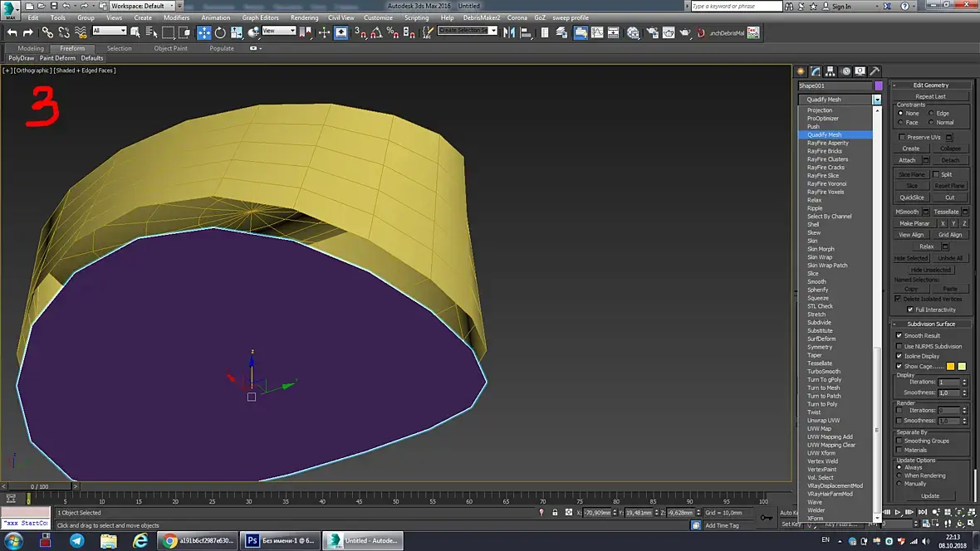This screenshot has height=551, width=980.
Task: Click the Undo arrow icon
Action: (x=12, y=33)
